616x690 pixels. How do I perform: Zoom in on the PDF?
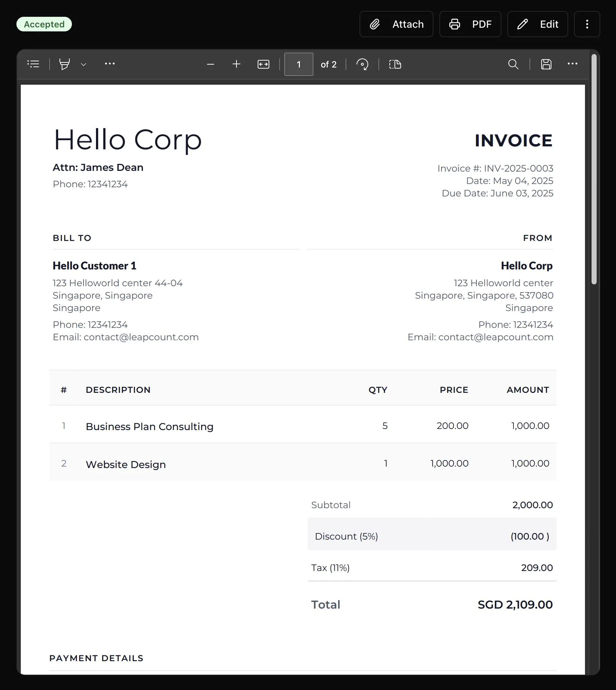click(x=236, y=64)
